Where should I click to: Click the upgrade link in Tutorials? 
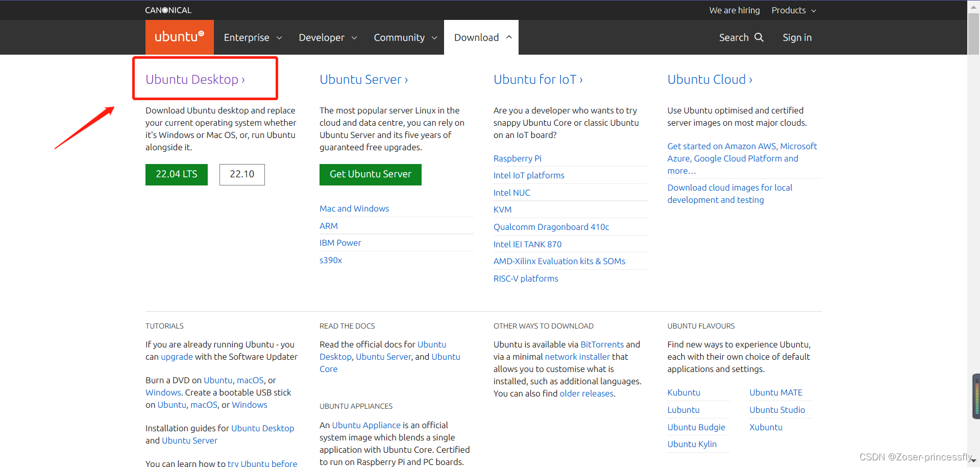(x=177, y=357)
